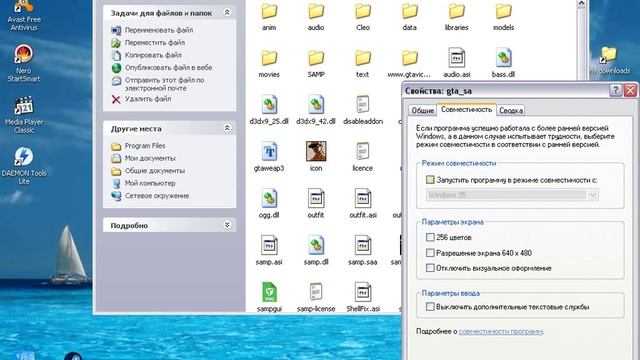Open the models folder
The height and width of the screenshot is (360, 640).
coord(503,17)
